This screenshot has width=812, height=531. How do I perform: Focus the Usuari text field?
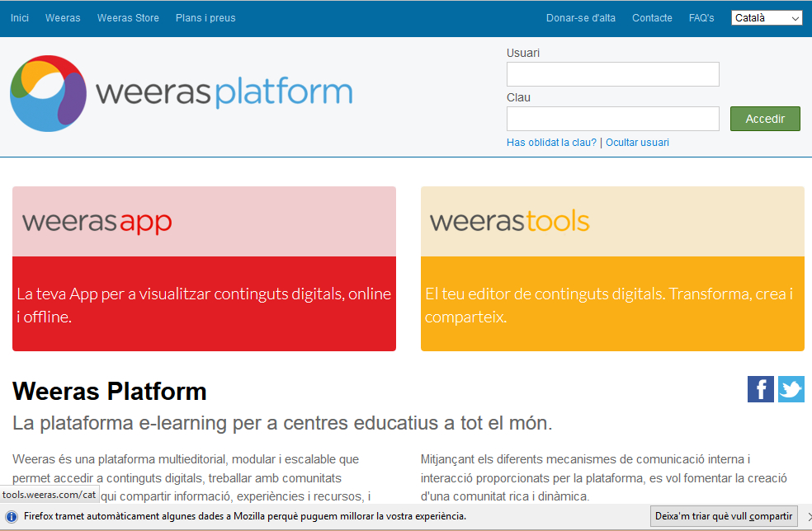point(612,74)
